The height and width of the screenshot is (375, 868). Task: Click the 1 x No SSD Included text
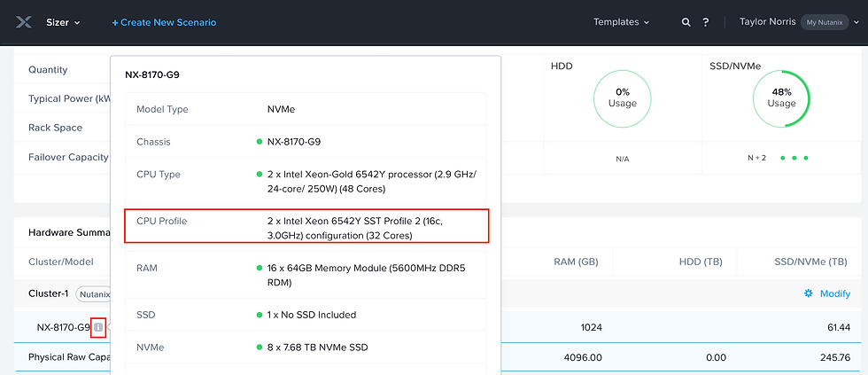coord(312,315)
